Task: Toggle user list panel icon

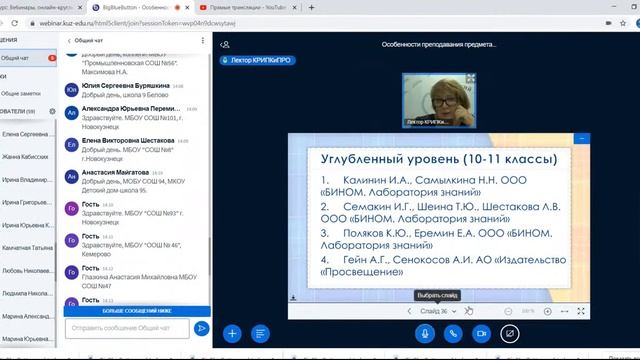Action: [224, 44]
